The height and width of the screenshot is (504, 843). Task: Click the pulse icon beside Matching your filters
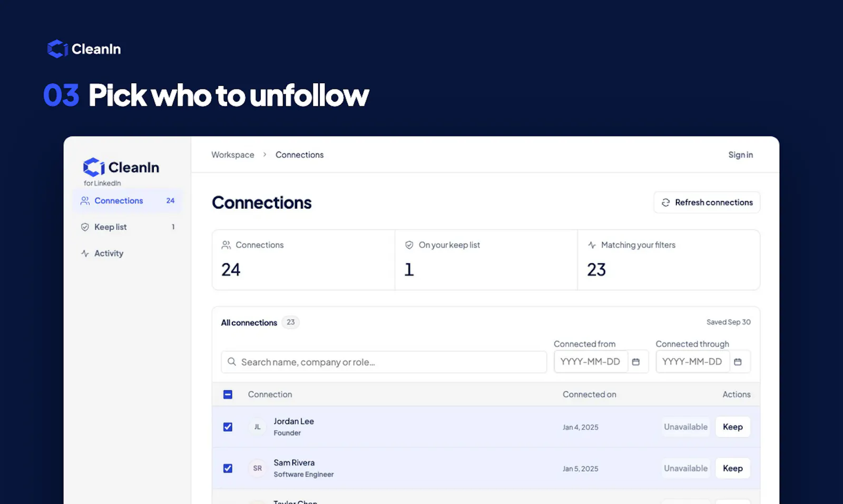[x=592, y=245]
